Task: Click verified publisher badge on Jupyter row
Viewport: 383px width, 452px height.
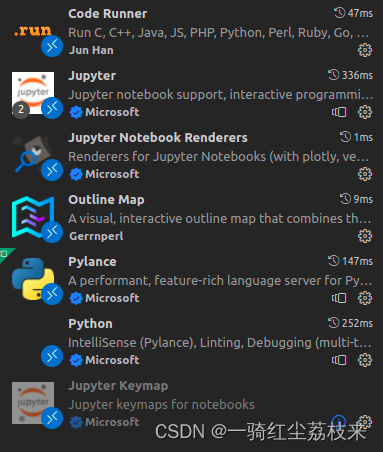Action: [76, 112]
